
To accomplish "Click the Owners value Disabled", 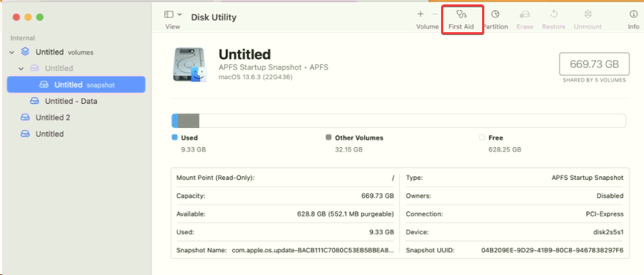I will [610, 196].
